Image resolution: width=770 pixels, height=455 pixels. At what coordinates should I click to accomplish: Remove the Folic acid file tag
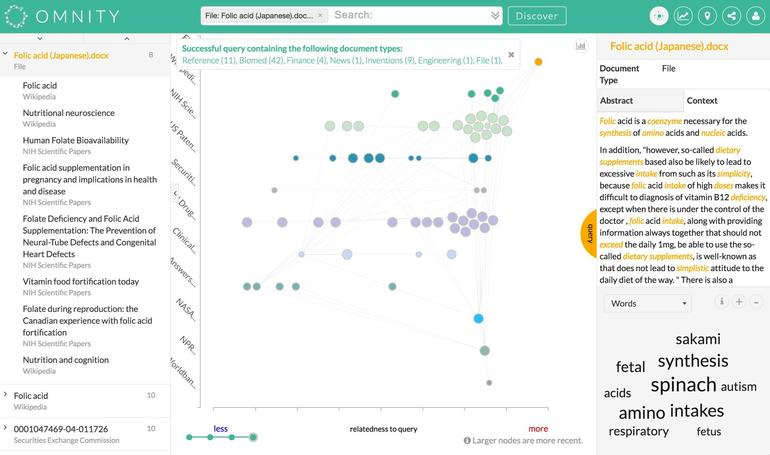(320, 16)
